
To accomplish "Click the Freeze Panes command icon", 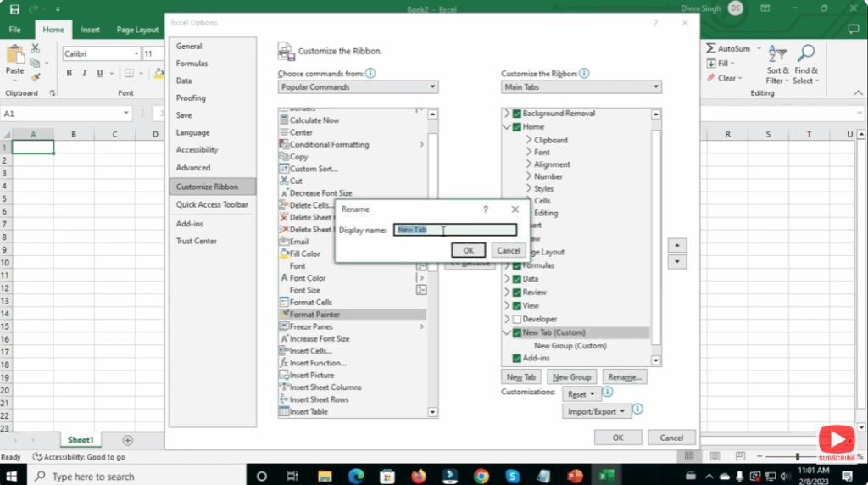I will point(284,326).
